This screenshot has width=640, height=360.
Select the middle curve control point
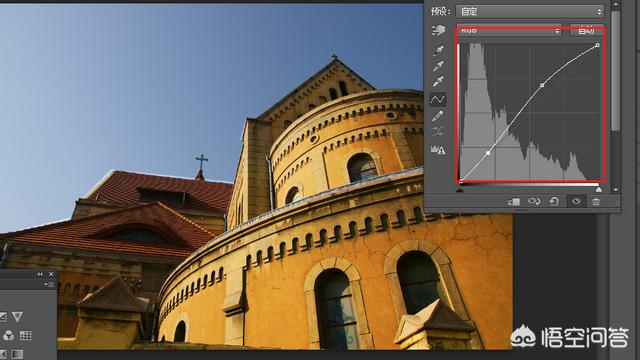[x=542, y=85]
